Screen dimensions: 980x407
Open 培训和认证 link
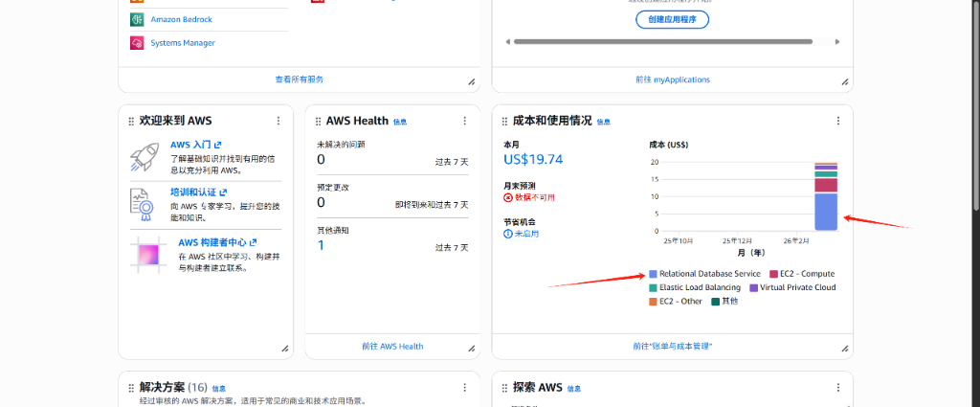[x=199, y=192]
